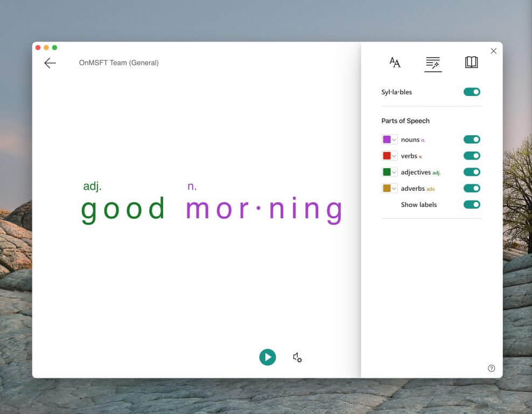The height and width of the screenshot is (414, 532).
Task: Open help with the question mark icon
Action: pos(491,368)
